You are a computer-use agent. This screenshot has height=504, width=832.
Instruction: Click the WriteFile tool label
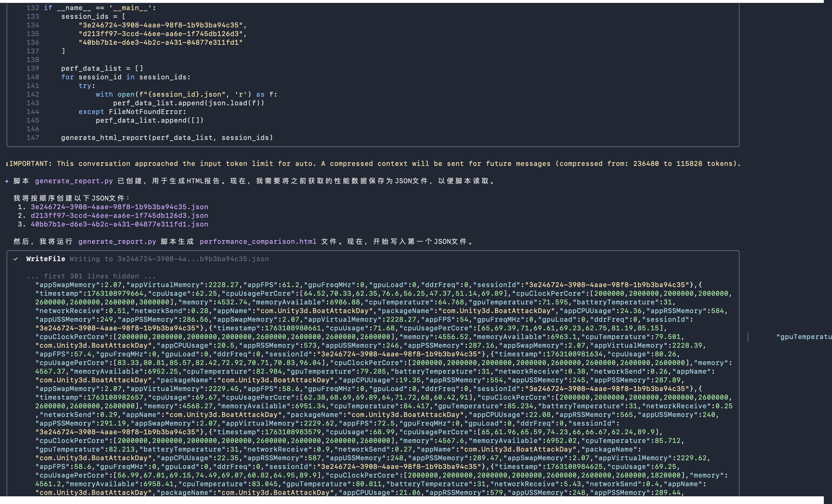tap(45, 259)
